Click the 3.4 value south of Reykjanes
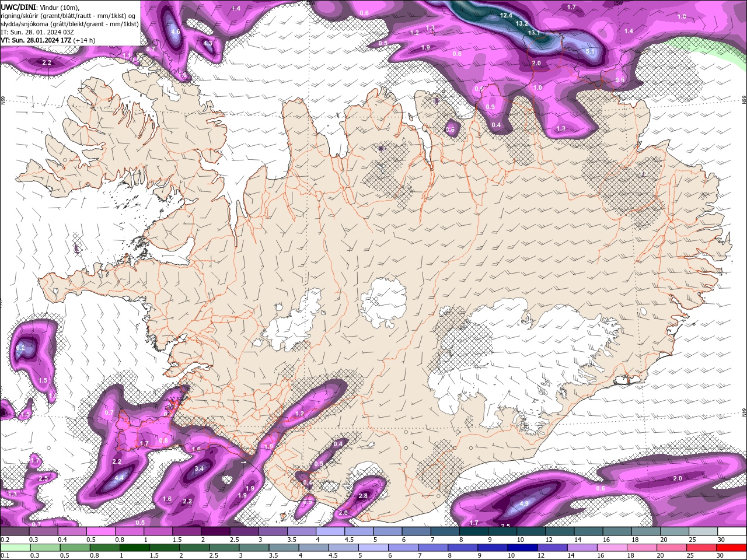Image resolution: width=747 pixels, height=560 pixels. click(199, 468)
